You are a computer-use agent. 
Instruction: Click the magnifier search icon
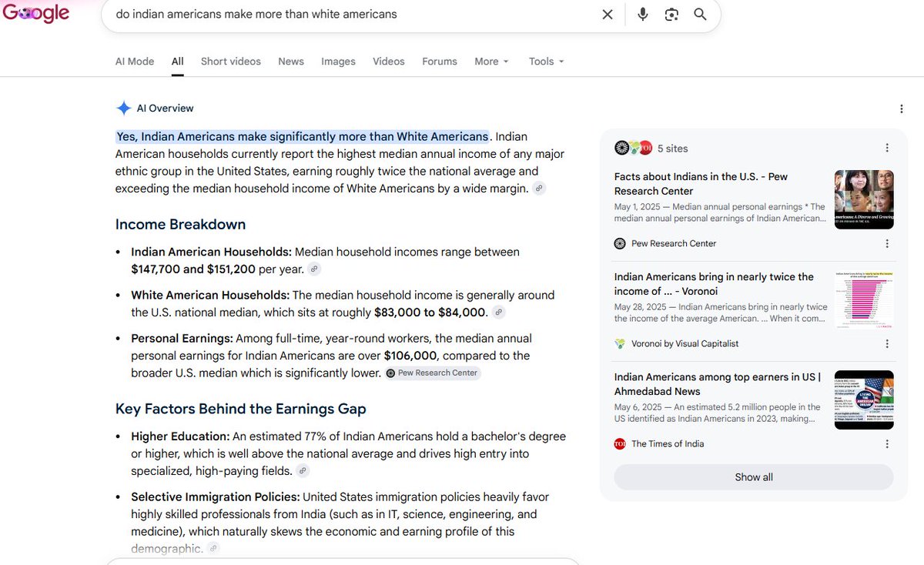700,15
